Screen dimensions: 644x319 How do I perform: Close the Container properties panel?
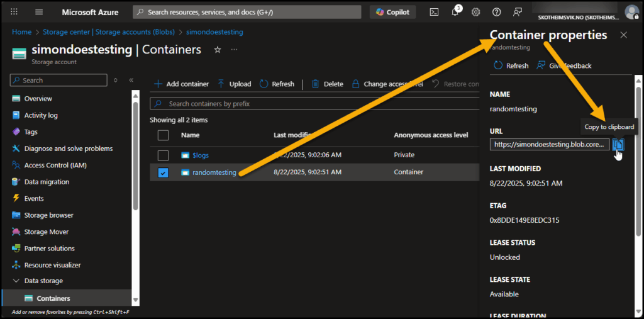click(x=623, y=35)
